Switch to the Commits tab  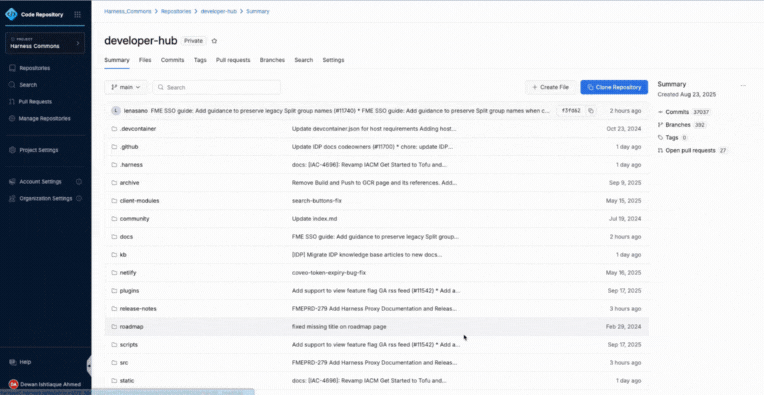pos(172,60)
